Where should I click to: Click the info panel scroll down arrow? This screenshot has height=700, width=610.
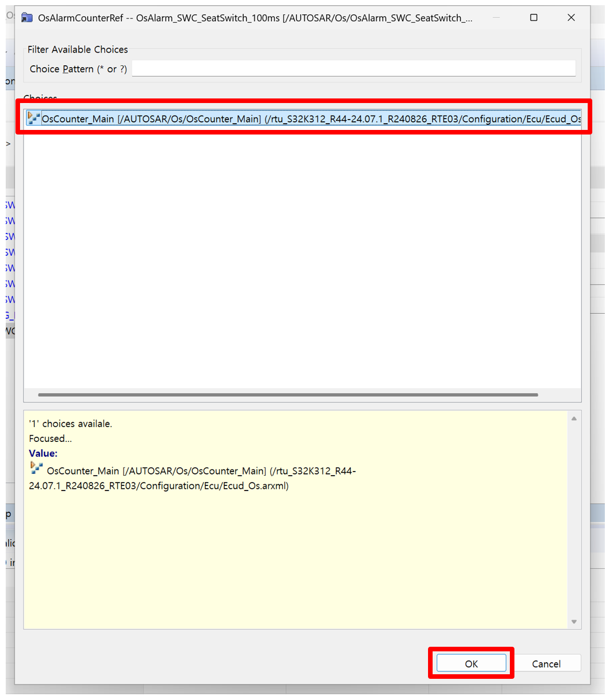(573, 622)
